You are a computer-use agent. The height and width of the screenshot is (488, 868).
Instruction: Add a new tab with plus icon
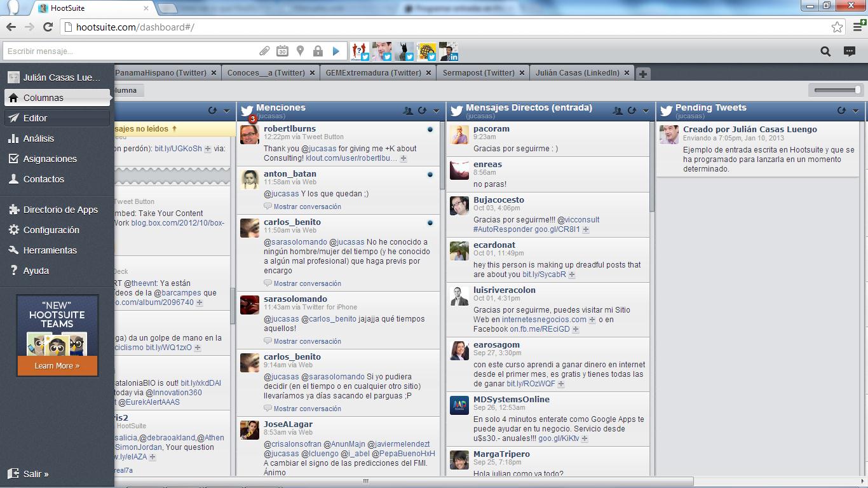(x=643, y=74)
